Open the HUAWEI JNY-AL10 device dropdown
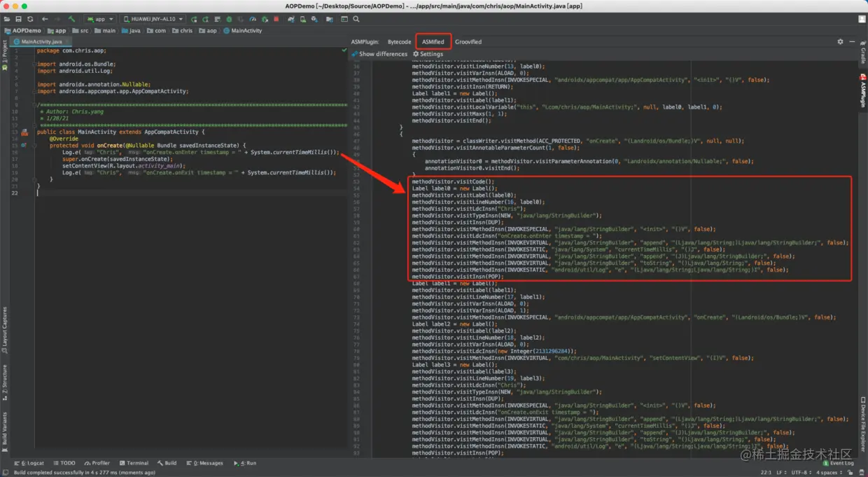Image resolution: width=868 pixels, height=477 pixels. coord(153,19)
